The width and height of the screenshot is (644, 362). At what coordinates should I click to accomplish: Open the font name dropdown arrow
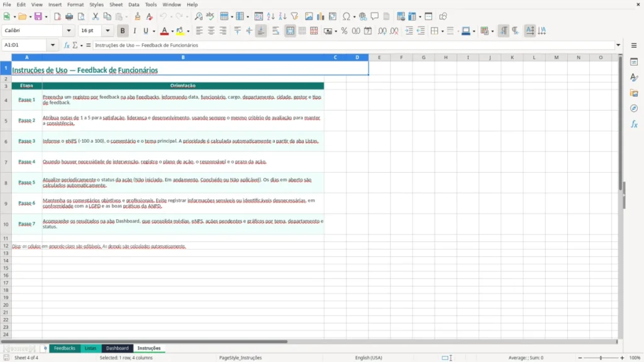pyautogui.click(x=69, y=30)
